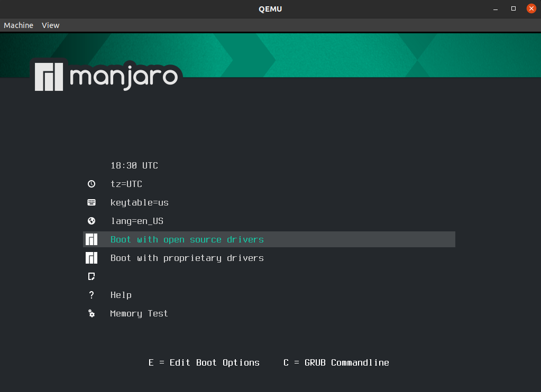Click the clock icon beside tz=UTC
Screen dimensions: 541x392
point(91,184)
